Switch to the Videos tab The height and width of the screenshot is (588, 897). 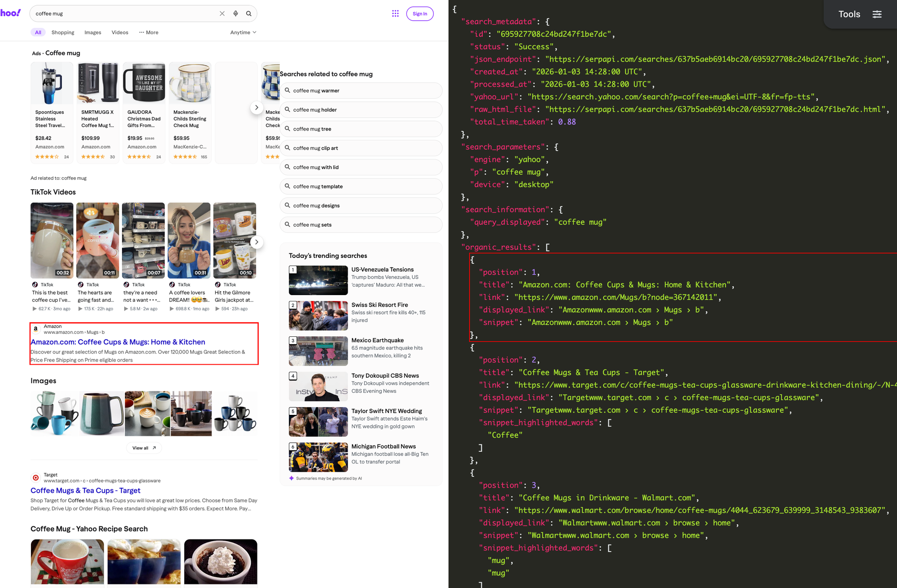coord(120,32)
